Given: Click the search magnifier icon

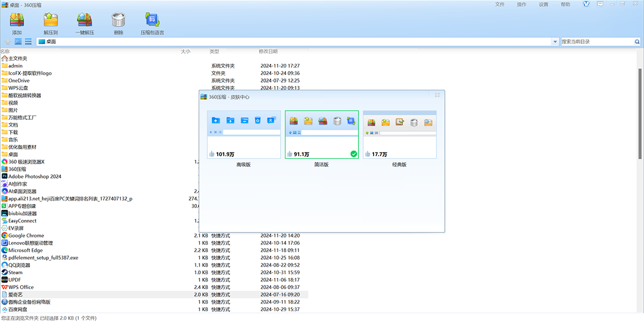Looking at the screenshot, I should 637,41.
